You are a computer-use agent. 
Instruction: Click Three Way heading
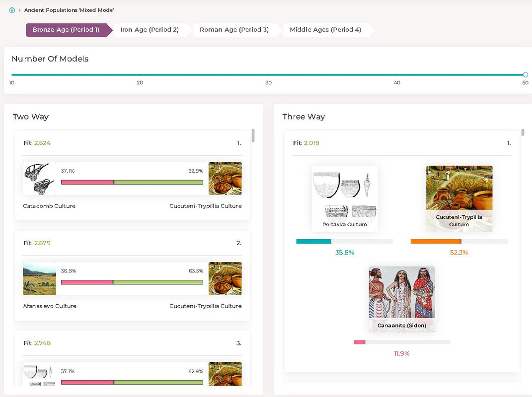click(x=304, y=117)
